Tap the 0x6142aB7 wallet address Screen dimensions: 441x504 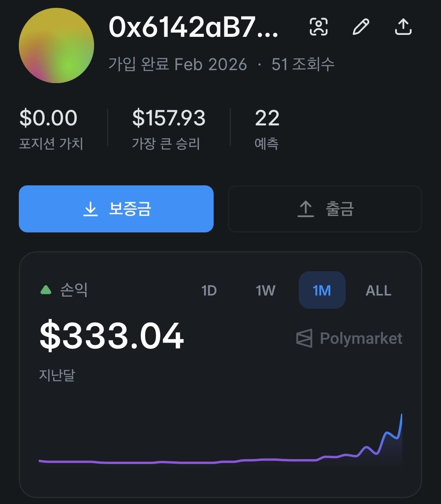[193, 27]
